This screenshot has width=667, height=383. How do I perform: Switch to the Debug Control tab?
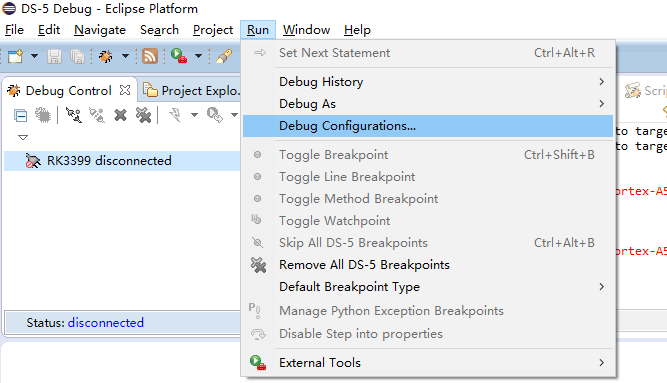click(x=68, y=91)
